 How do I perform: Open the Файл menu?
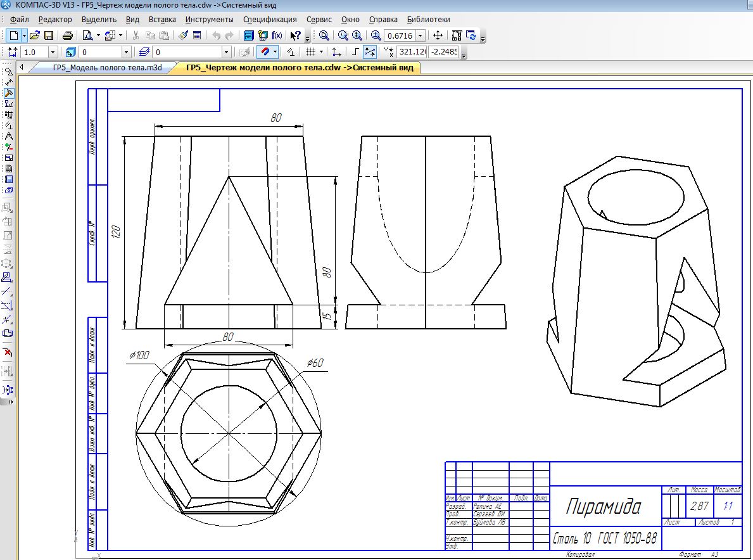click(x=19, y=20)
